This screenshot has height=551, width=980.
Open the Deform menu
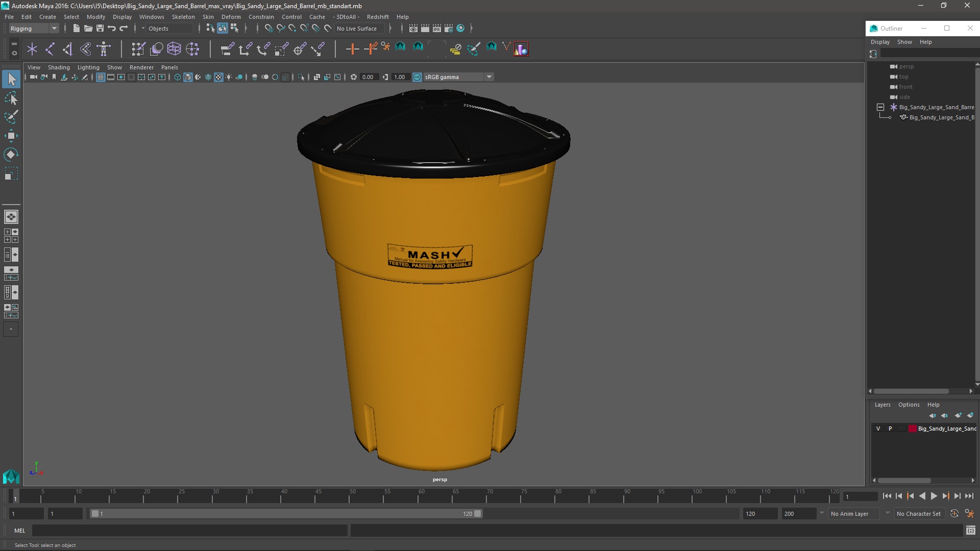(231, 17)
